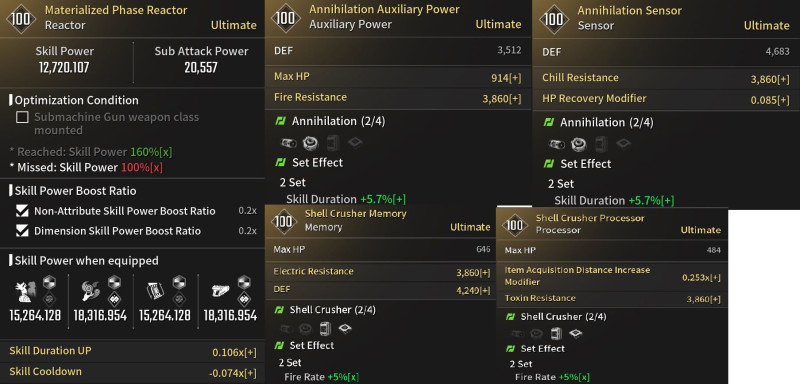Select the spinning blade skill icon in reactor panel
The width and height of the screenshot is (800, 384).
coord(90,292)
